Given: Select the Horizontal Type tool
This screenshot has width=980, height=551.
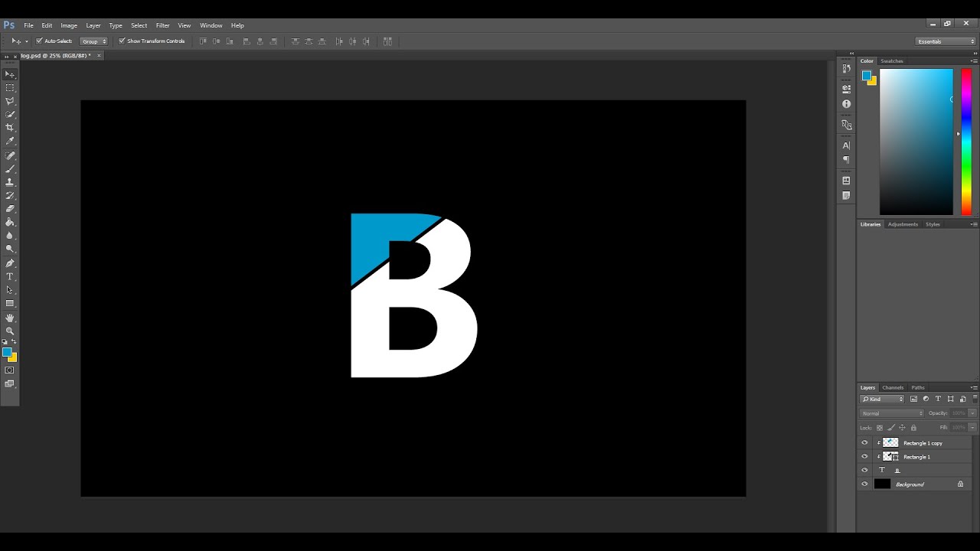Looking at the screenshot, I should pos(10,276).
